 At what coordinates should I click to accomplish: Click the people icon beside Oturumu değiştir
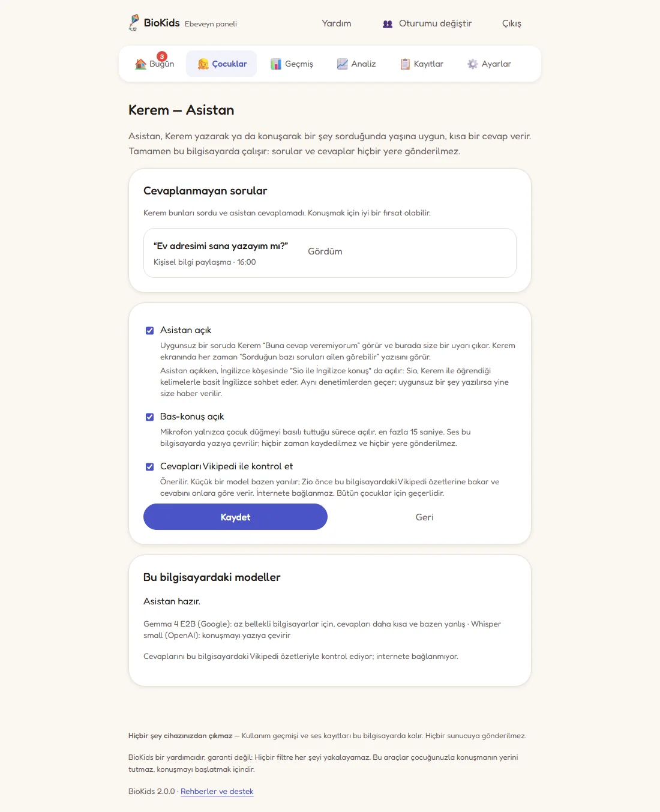click(x=388, y=24)
